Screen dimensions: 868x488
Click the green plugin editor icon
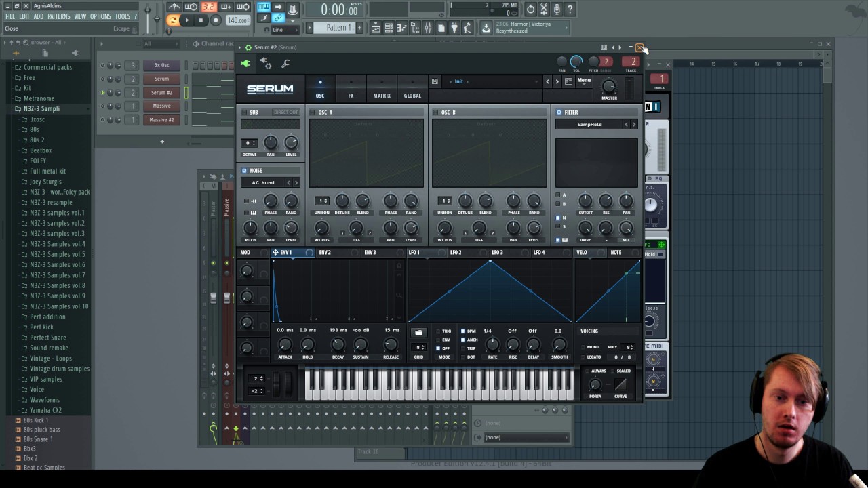(x=245, y=64)
